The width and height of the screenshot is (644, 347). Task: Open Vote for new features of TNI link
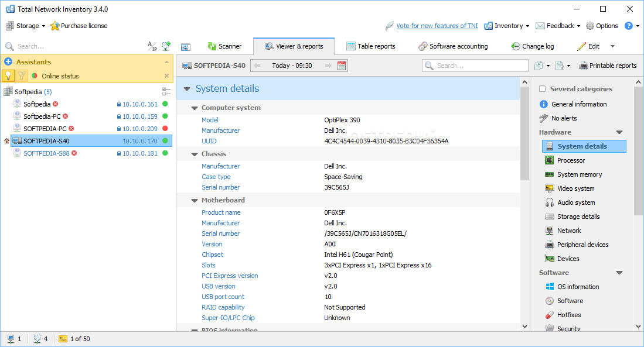pyautogui.click(x=437, y=26)
